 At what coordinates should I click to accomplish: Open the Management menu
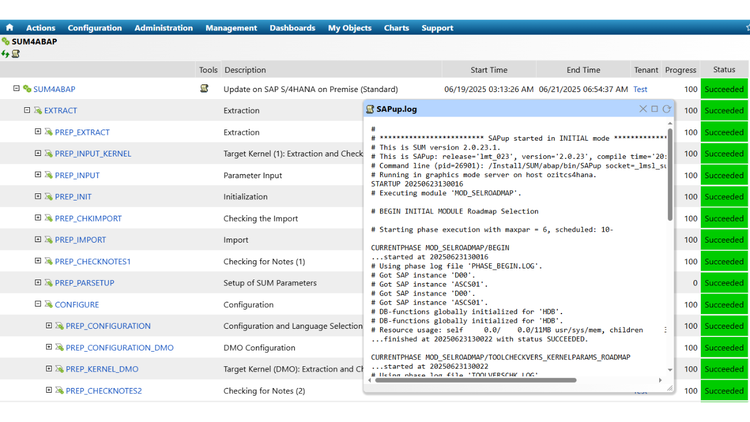(x=231, y=28)
